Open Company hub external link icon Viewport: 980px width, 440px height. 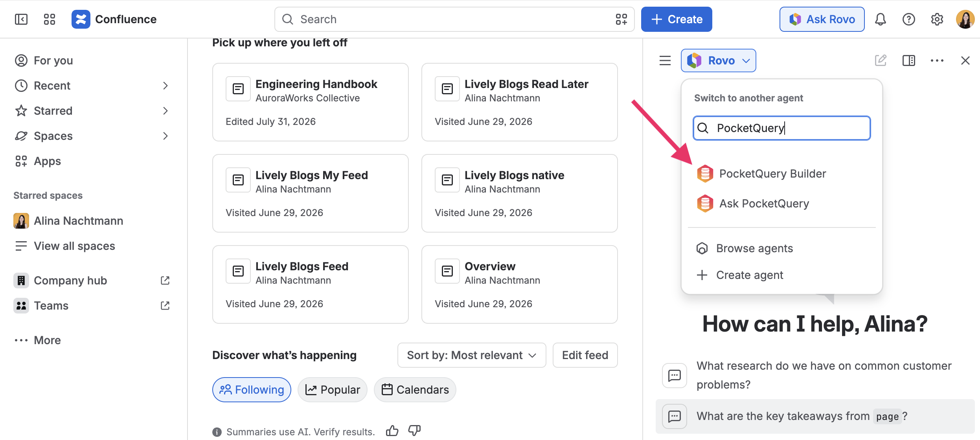pos(165,280)
